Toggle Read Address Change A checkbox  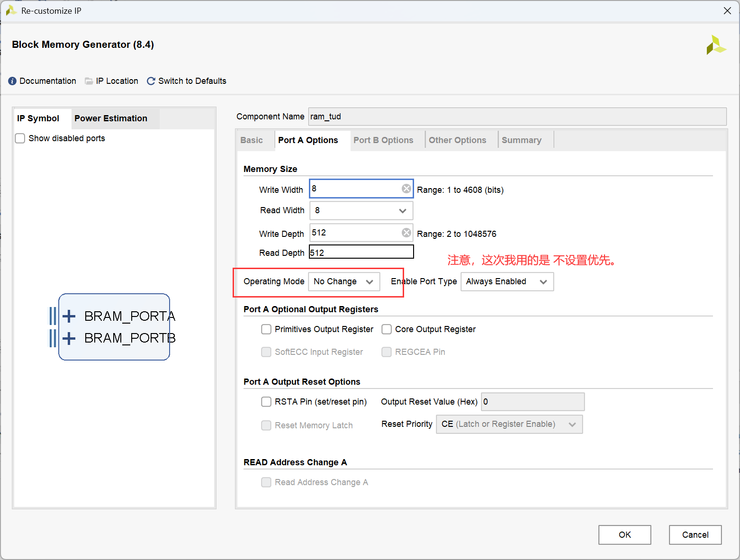coord(266,482)
